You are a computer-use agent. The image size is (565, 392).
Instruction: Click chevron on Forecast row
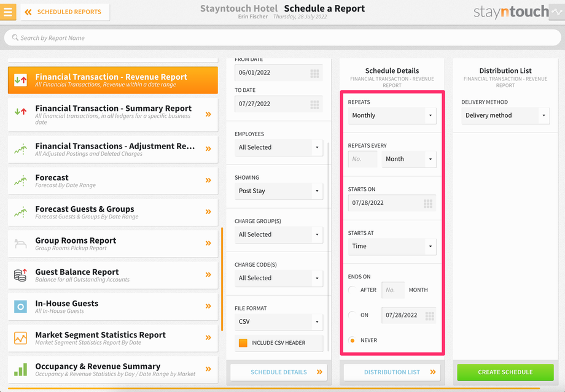click(208, 180)
